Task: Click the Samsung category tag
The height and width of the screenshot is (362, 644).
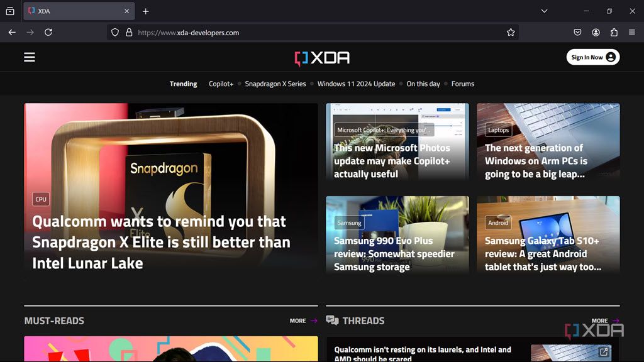Action: click(349, 223)
